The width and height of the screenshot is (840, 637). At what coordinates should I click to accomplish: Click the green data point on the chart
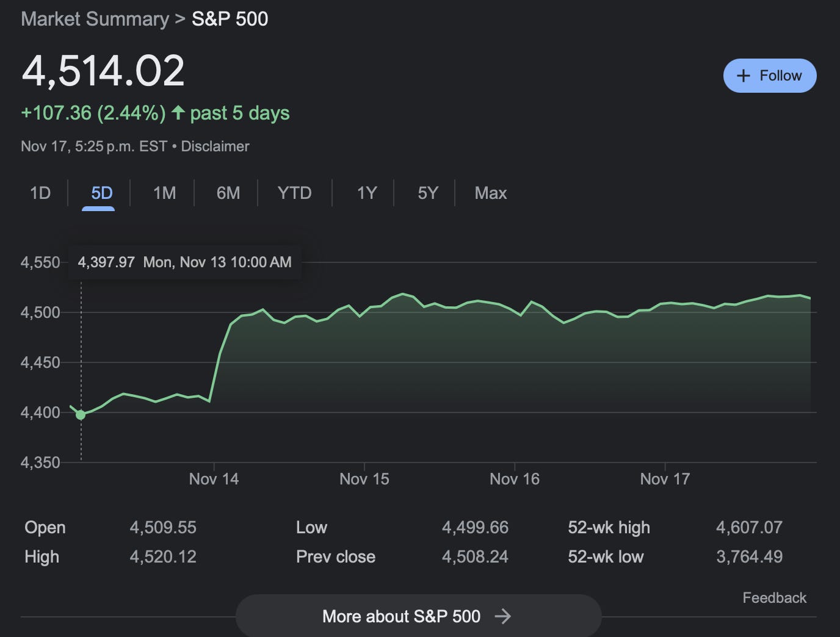click(81, 415)
